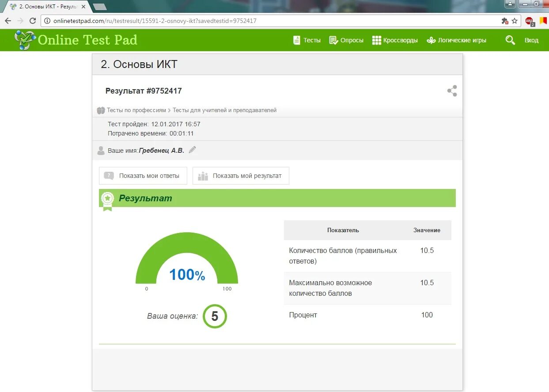Click the Вход login link
Screen dimensions: 549x392
click(531, 40)
